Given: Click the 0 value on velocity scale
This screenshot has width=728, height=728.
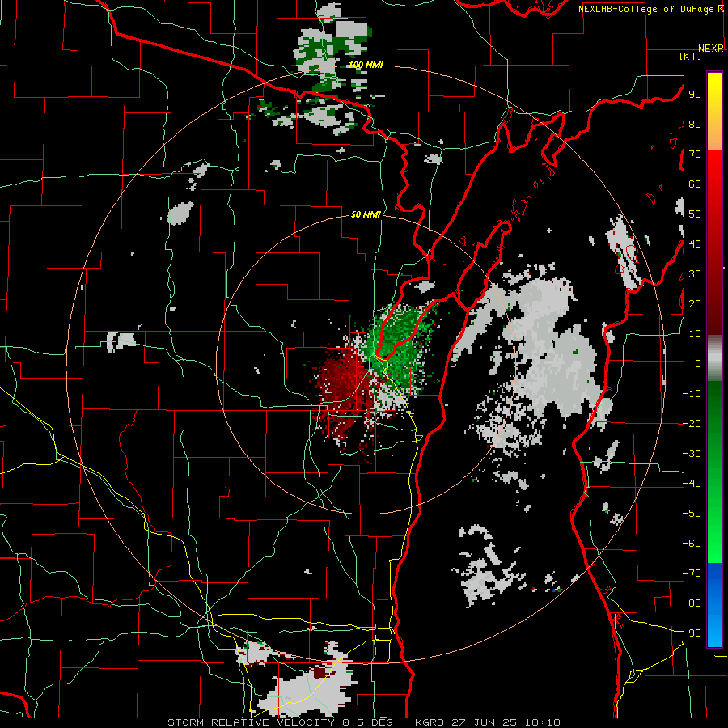Looking at the screenshot, I should click(x=698, y=364).
